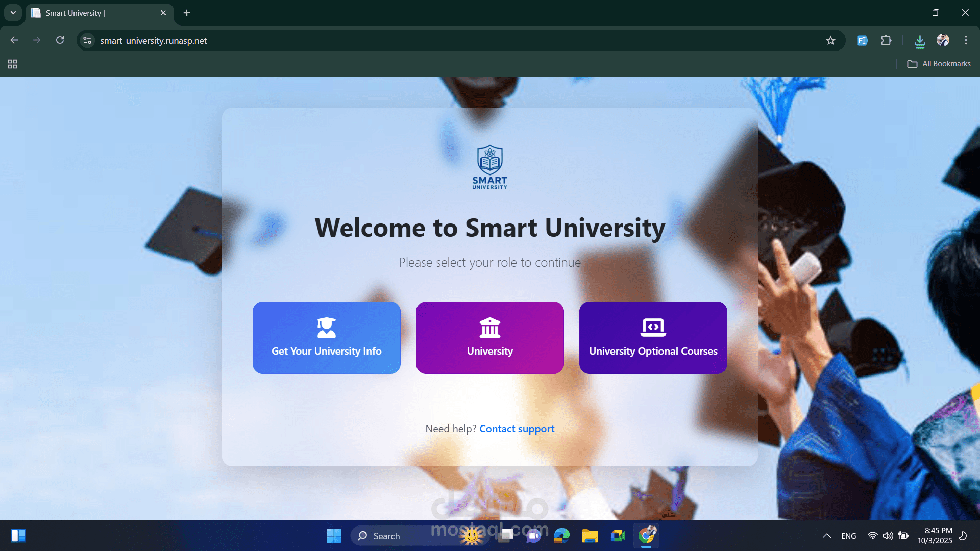The height and width of the screenshot is (551, 980).
Task: Open the Extensions puzzle menu
Action: (887, 40)
